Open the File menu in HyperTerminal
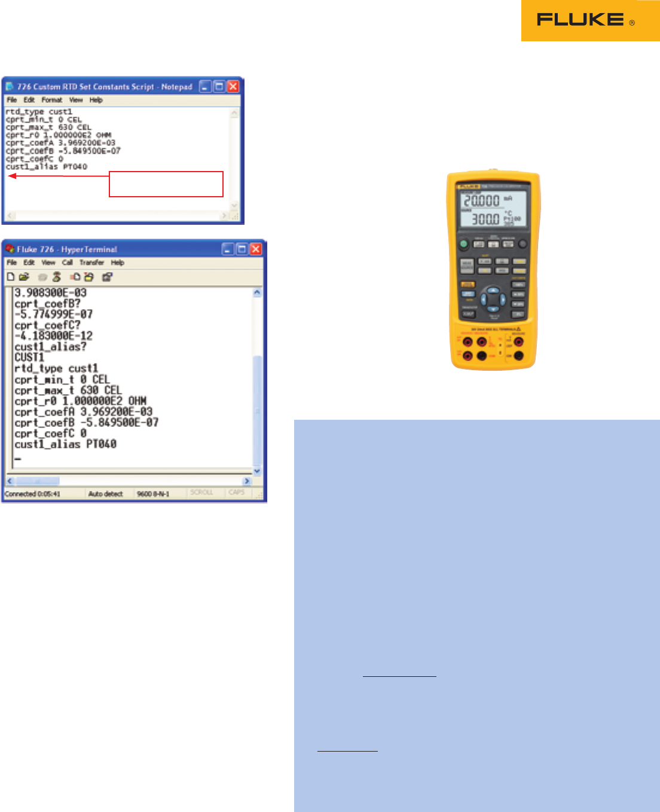This screenshot has height=812, width=660. click(12, 262)
